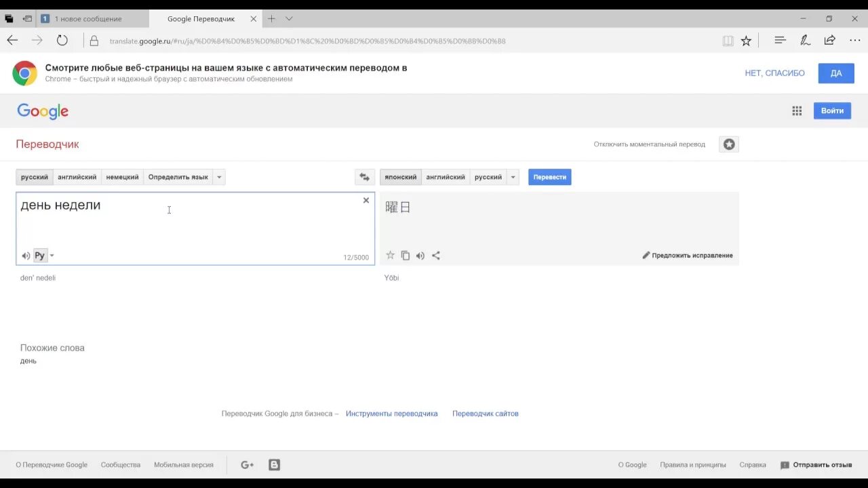The height and width of the screenshot is (488, 868).
Task: Reload the current page
Action: [62, 41]
